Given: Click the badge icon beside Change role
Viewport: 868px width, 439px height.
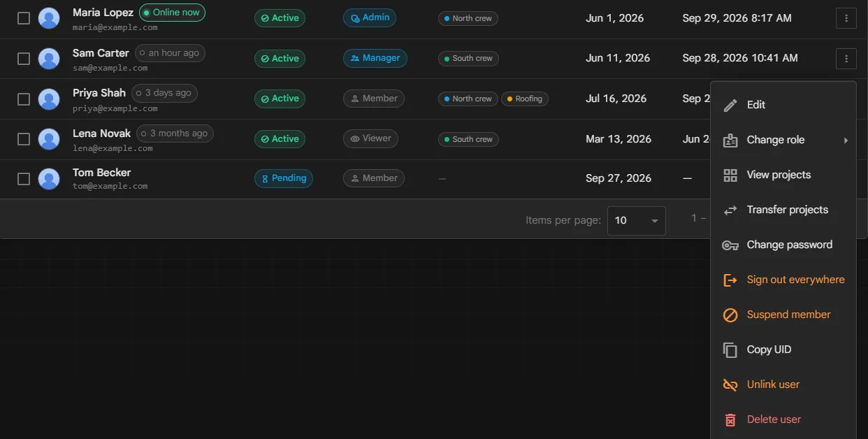Looking at the screenshot, I should click(730, 140).
